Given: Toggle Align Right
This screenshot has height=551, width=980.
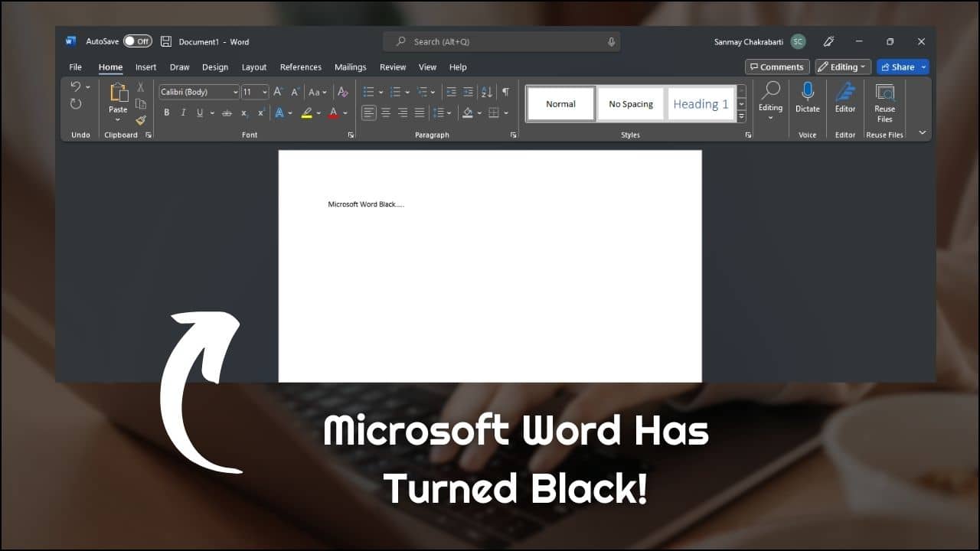Looking at the screenshot, I should tap(403, 112).
